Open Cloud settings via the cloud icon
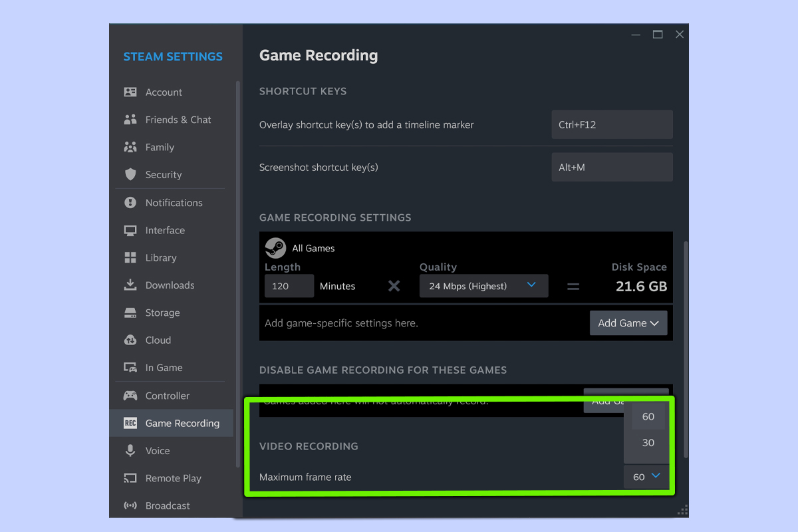 130,340
